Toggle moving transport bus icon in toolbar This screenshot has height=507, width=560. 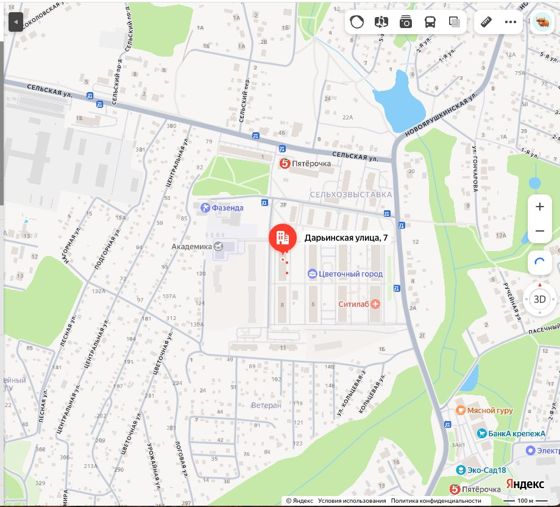430,22
